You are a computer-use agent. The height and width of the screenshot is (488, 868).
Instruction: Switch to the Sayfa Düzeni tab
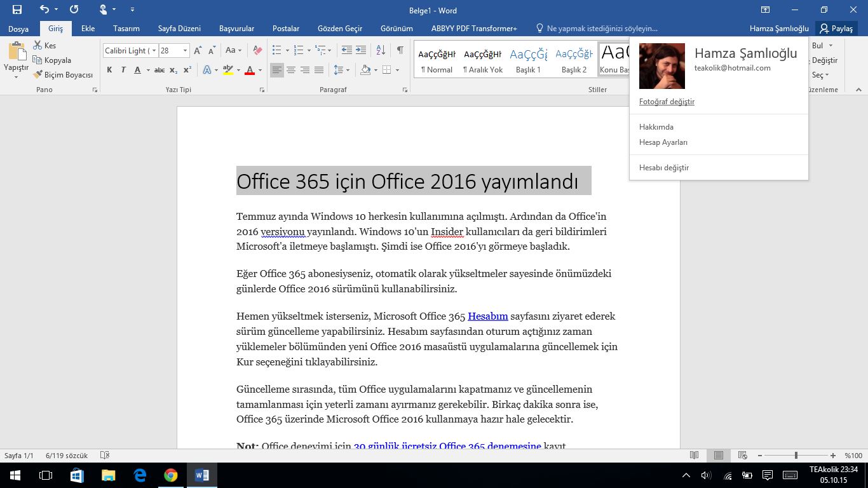click(179, 29)
